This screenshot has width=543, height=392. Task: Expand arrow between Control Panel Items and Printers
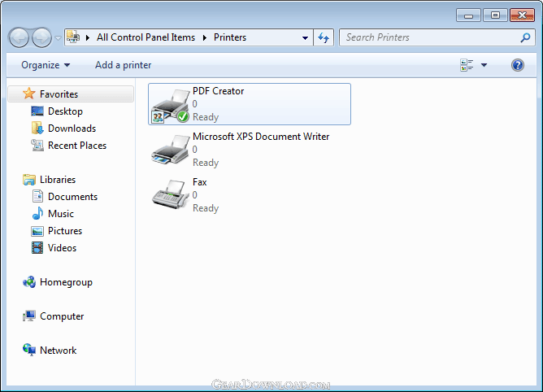(x=205, y=37)
